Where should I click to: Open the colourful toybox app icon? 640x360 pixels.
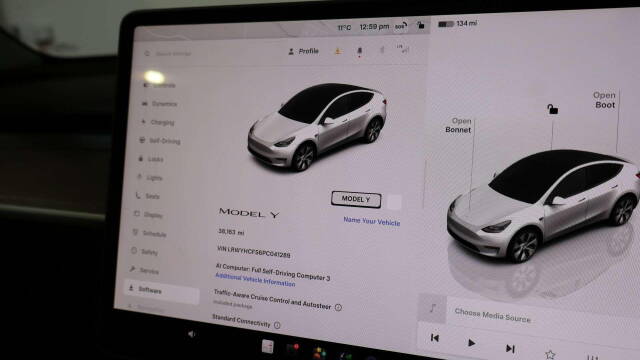click(319, 353)
